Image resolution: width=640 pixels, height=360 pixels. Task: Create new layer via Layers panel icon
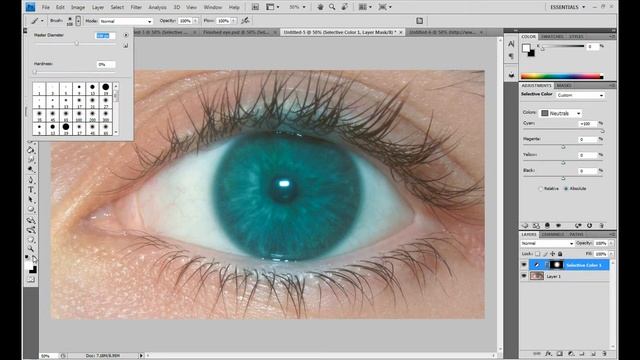click(x=593, y=353)
